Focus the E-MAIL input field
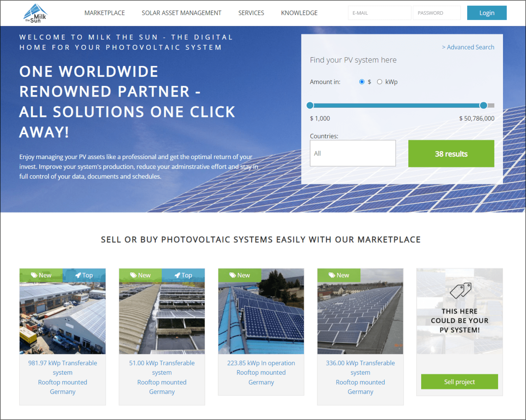Viewport: 526px width, 420px height. (x=379, y=13)
